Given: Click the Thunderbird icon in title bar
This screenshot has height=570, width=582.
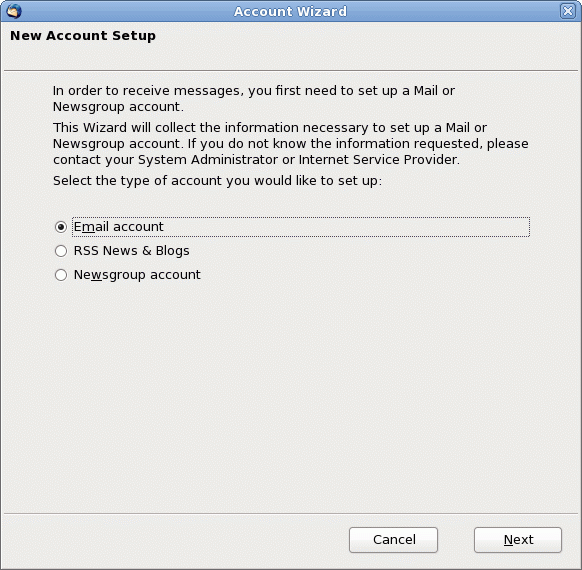Looking at the screenshot, I should click(x=14, y=11).
